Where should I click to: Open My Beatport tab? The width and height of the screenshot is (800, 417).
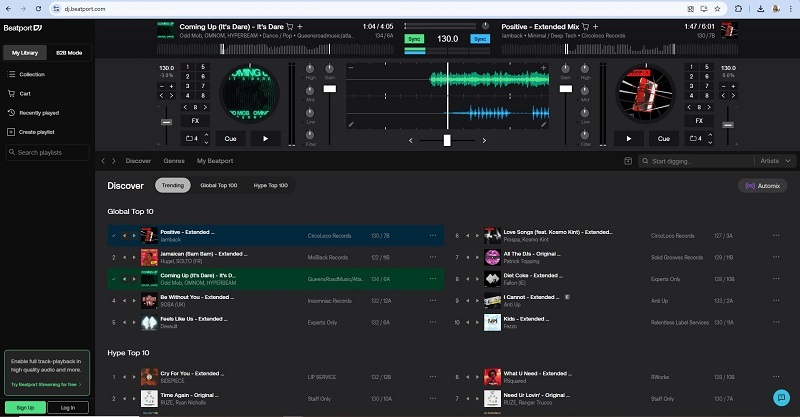(x=215, y=161)
